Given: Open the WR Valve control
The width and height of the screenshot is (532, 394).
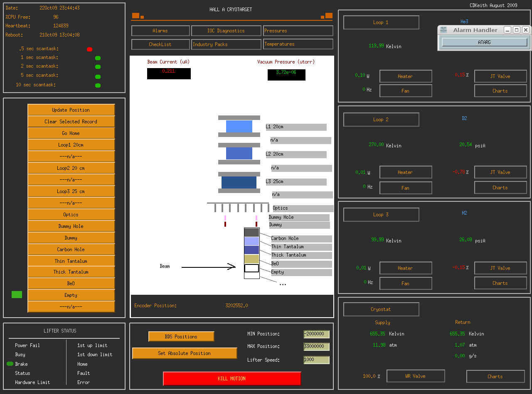Looking at the screenshot, I should (x=416, y=376).
